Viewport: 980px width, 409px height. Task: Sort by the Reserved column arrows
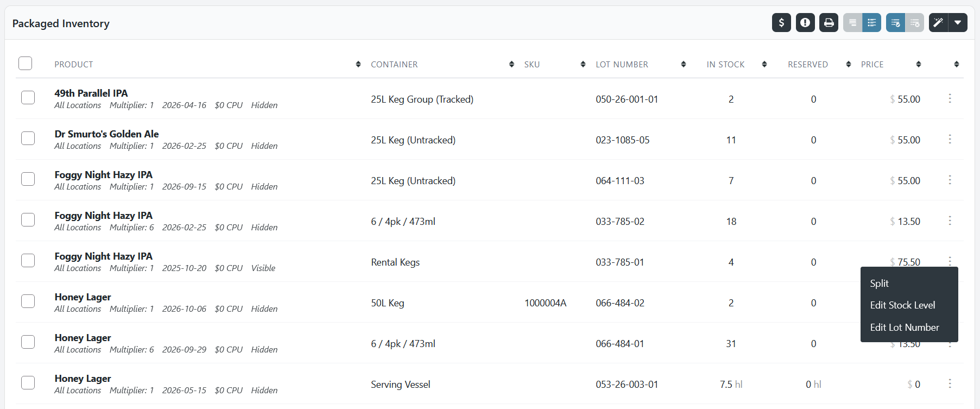pyautogui.click(x=849, y=64)
